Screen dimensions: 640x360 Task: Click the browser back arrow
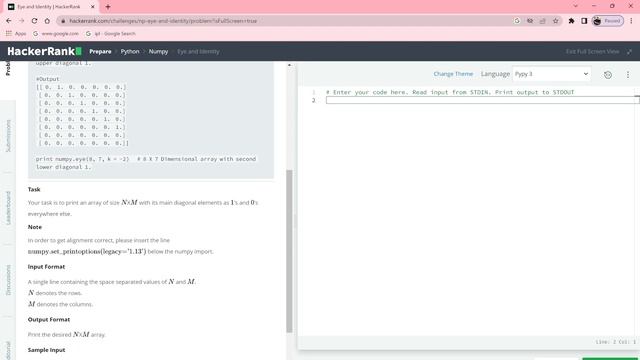(9, 21)
